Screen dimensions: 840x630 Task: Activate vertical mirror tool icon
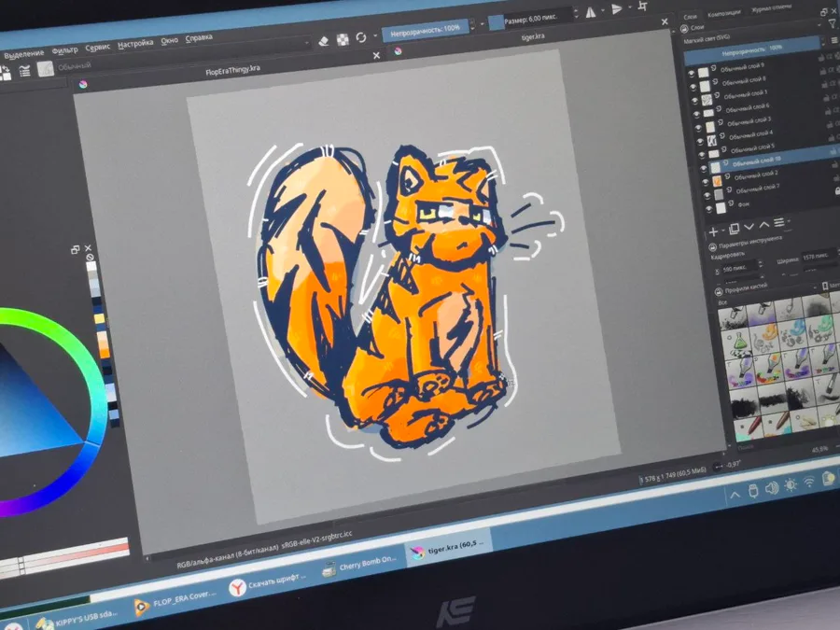pyautogui.click(x=617, y=9)
